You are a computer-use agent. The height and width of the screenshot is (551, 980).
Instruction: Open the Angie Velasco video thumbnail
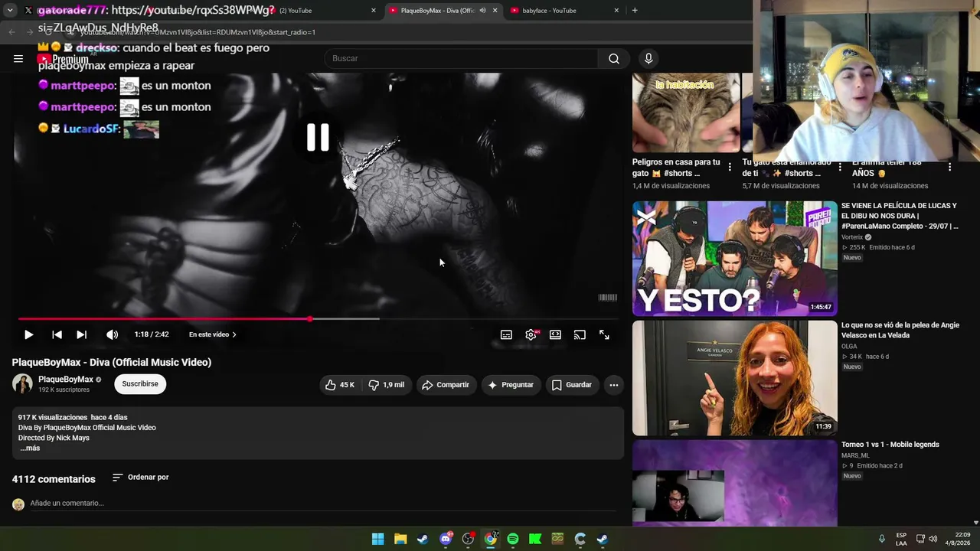pyautogui.click(x=735, y=378)
